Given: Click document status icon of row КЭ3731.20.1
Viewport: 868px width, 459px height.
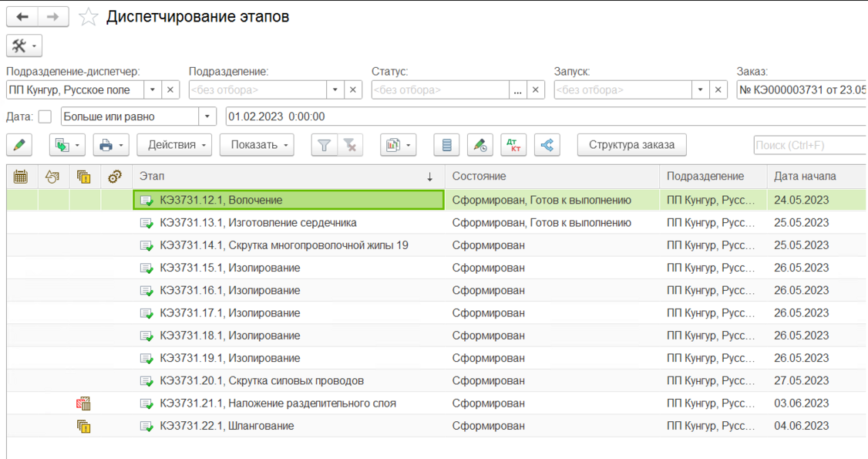Looking at the screenshot, I should (x=146, y=382).
